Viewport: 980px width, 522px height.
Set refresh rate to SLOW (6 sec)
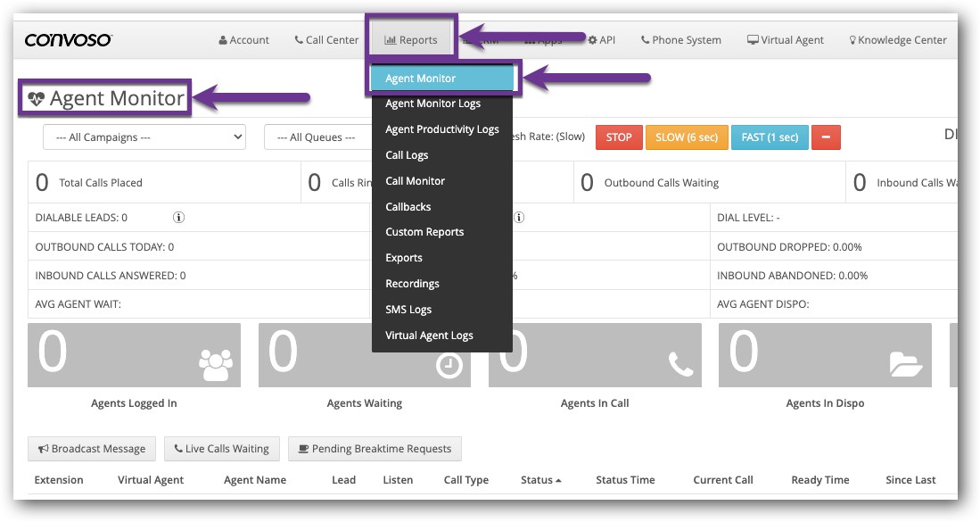click(682, 137)
